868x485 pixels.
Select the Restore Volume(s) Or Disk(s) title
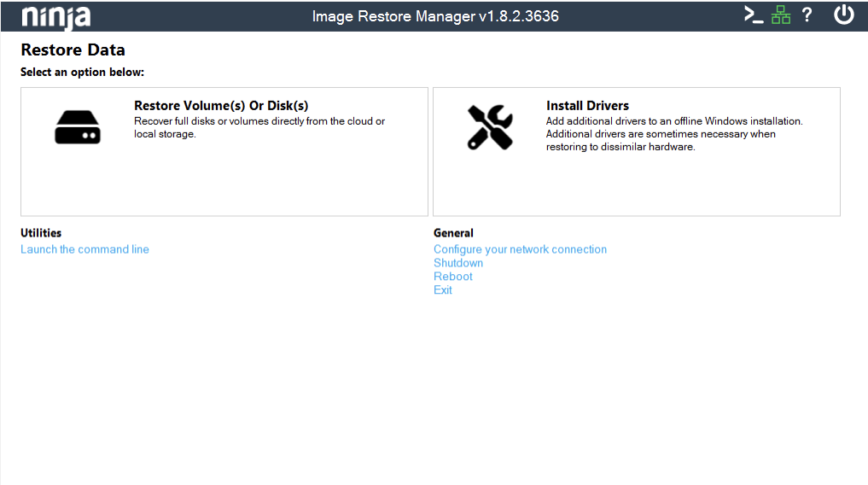coord(221,106)
